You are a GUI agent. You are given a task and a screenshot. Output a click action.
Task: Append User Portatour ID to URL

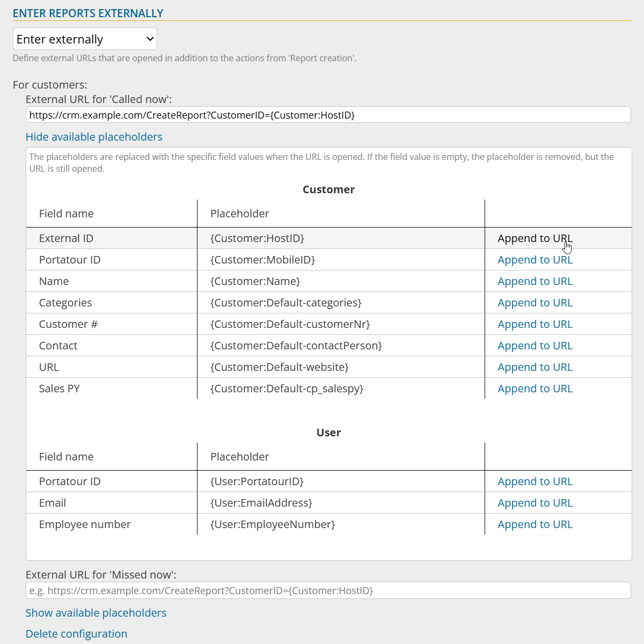pos(535,481)
